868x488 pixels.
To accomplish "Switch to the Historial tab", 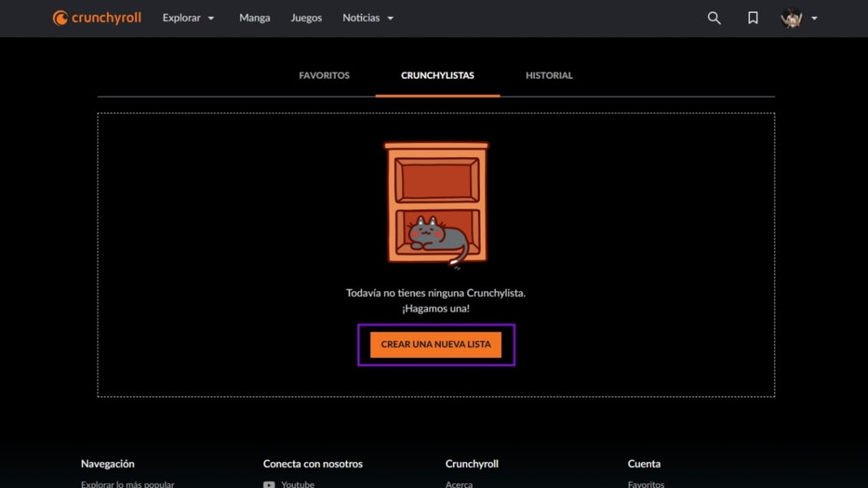I will (549, 76).
